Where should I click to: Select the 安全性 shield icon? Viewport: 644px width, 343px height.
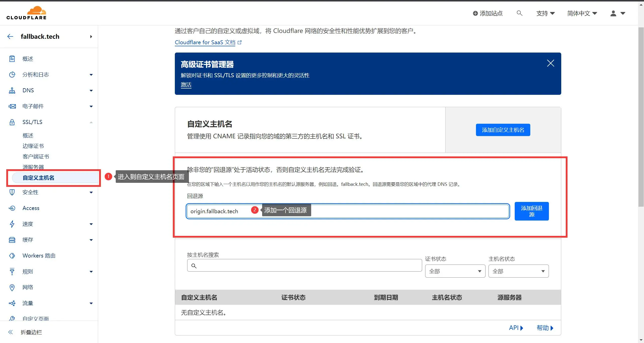(12, 192)
